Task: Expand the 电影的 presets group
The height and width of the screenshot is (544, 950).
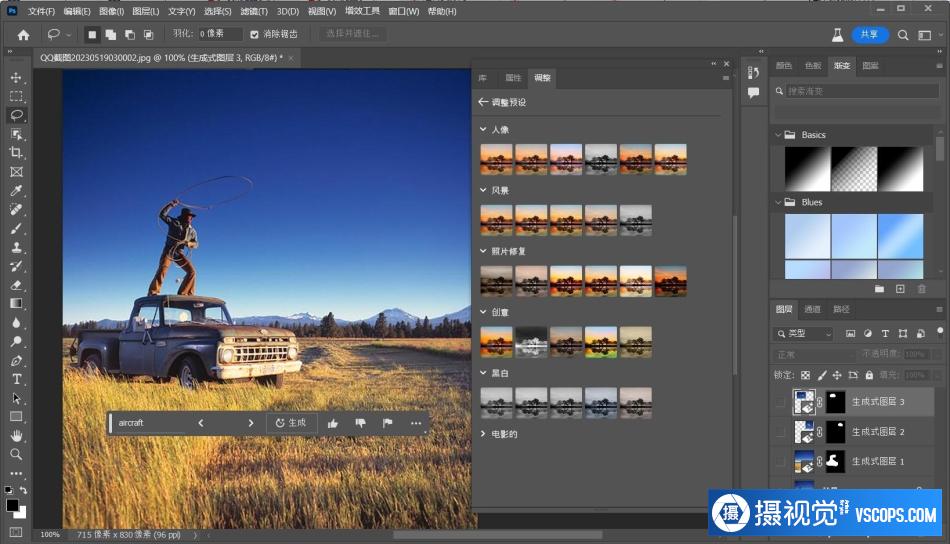Action: [483, 434]
